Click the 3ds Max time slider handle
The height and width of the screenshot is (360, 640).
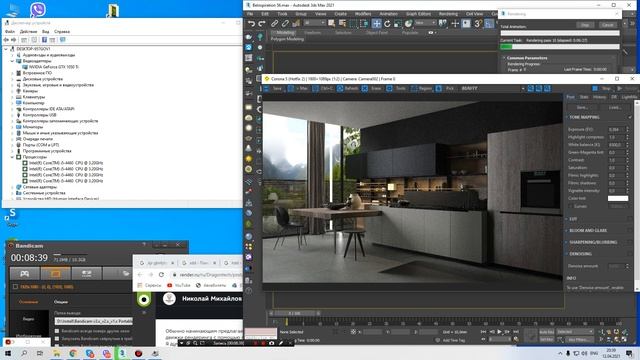(294, 313)
